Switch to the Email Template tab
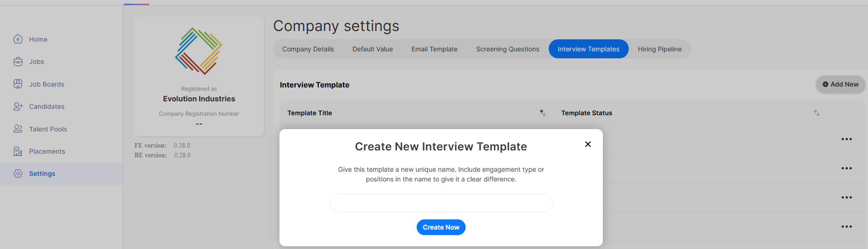Image resolution: width=868 pixels, height=249 pixels. tap(435, 49)
